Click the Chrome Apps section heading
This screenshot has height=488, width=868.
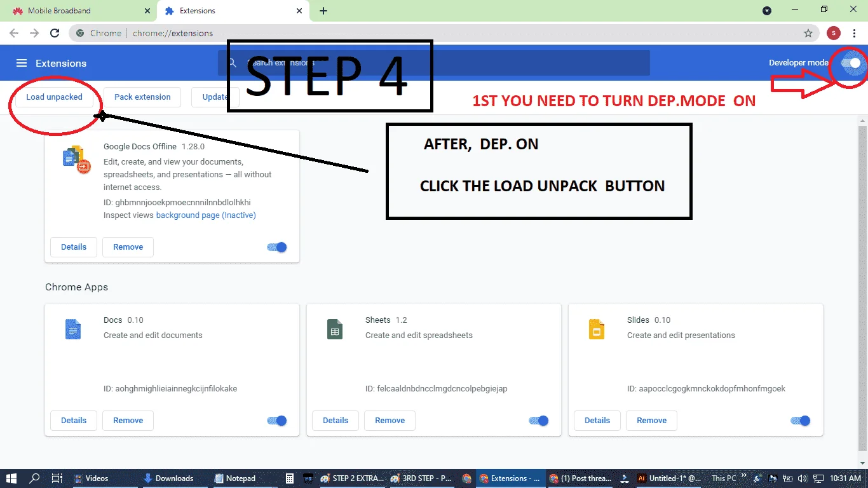[77, 287]
